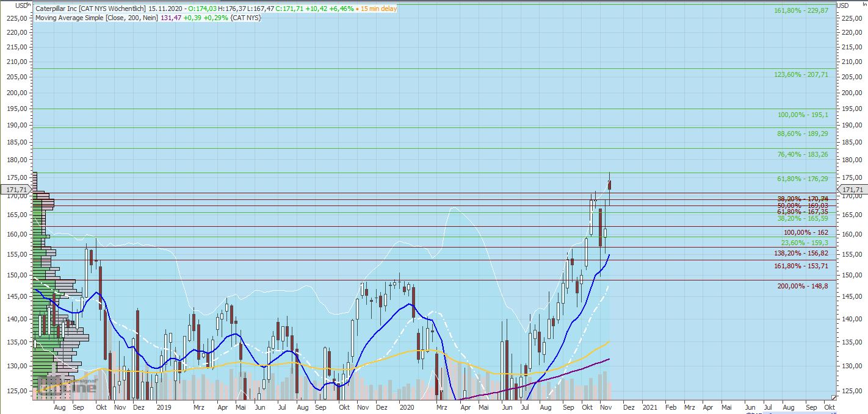Click the 2019 label on the time axis
Image resolution: width=868 pixels, height=414 pixels.
pyautogui.click(x=164, y=407)
